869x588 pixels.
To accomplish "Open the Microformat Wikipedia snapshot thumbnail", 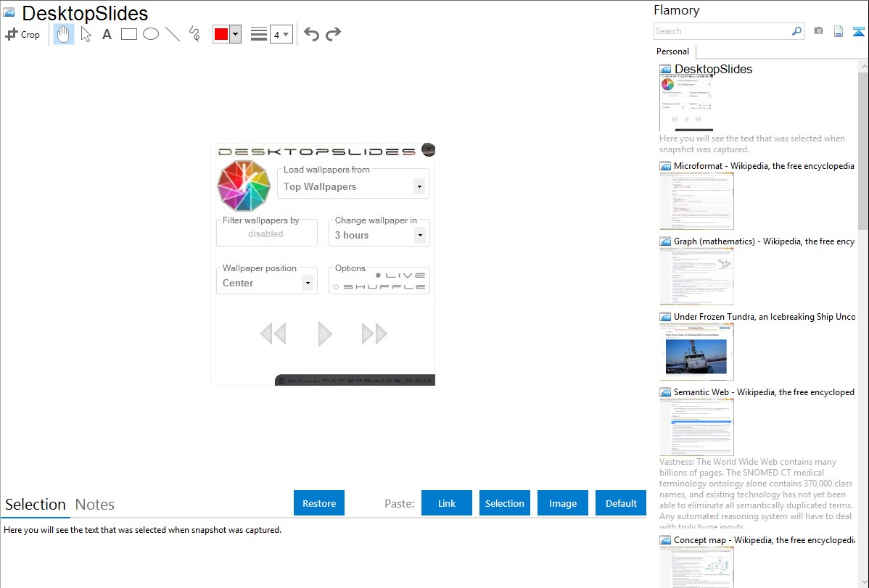I will tap(696, 201).
